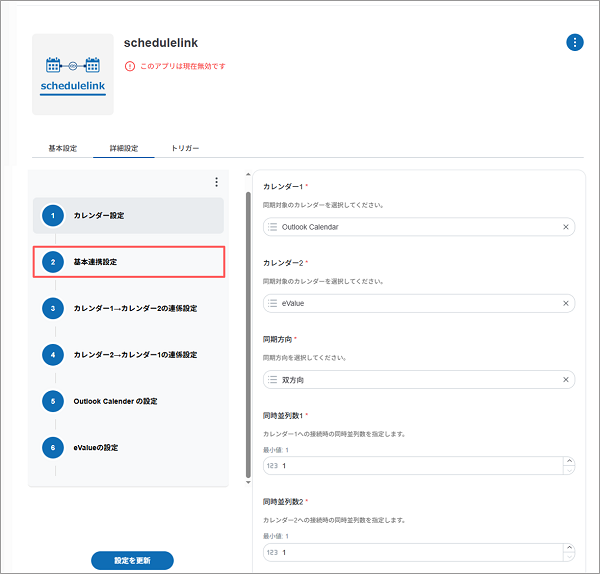600x574 pixels.
Task: Open the step list kebab menu
Action: [216, 182]
